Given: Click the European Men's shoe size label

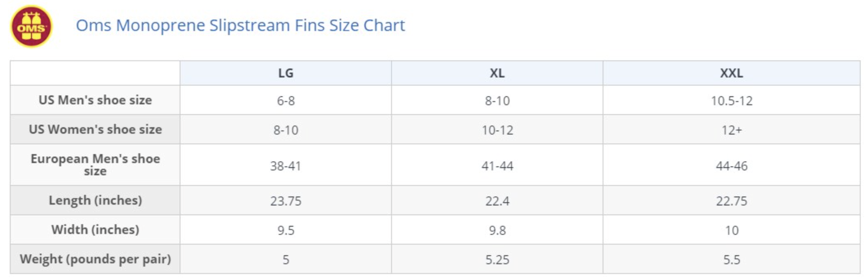Looking at the screenshot, I should (x=95, y=165).
